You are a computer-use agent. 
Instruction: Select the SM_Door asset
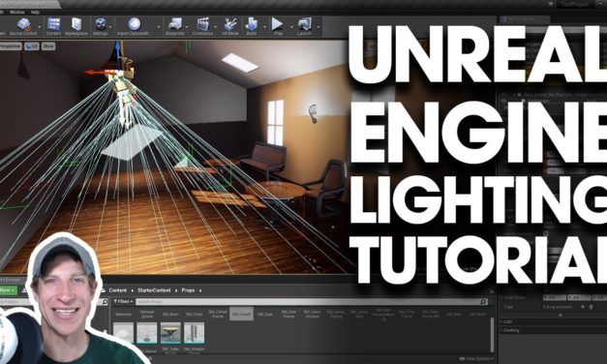coord(265,314)
